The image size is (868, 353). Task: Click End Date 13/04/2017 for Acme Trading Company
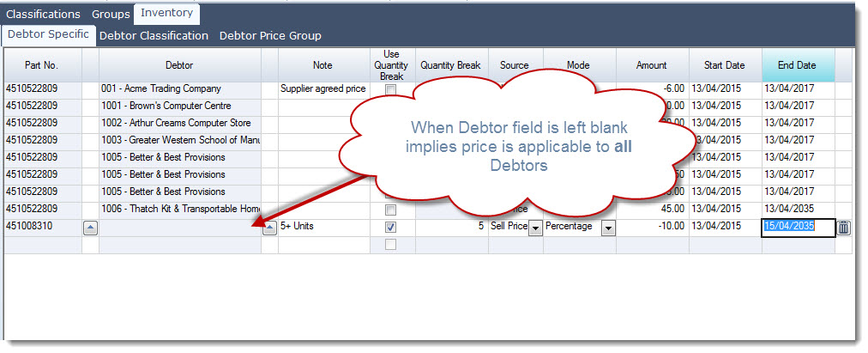(799, 88)
